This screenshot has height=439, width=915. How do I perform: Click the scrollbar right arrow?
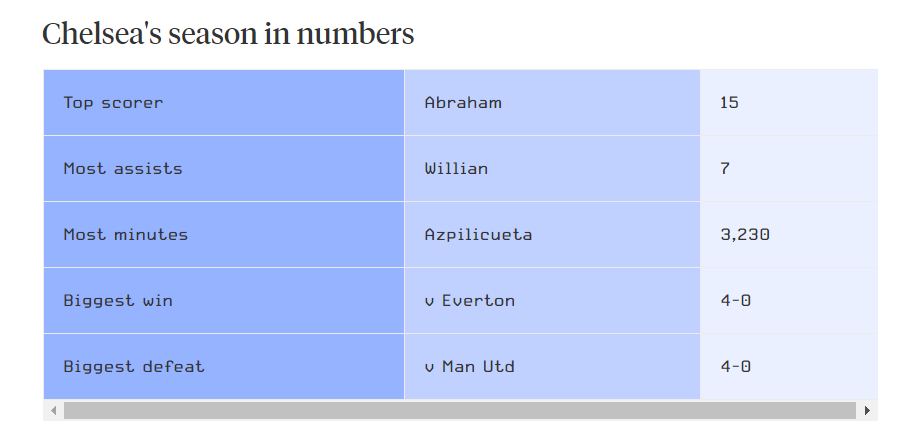867,410
